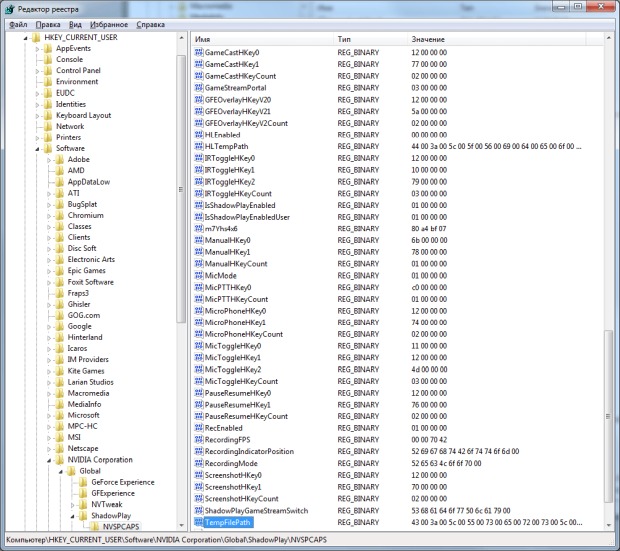This screenshot has height=551, width=620.
Task: Select the GeForce Experience folder icon
Action: (83, 482)
